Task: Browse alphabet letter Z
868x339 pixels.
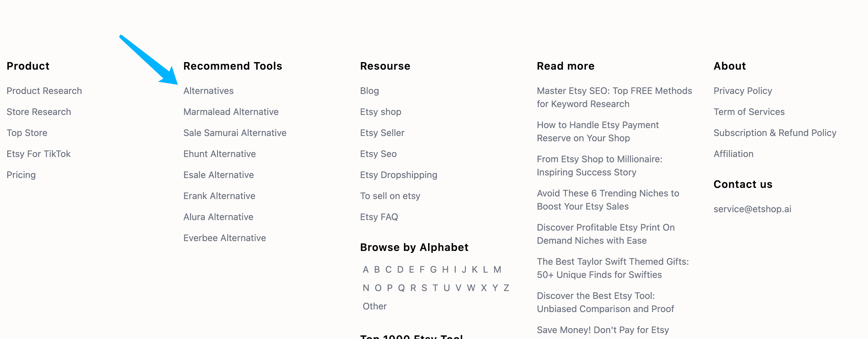Action: (x=506, y=288)
